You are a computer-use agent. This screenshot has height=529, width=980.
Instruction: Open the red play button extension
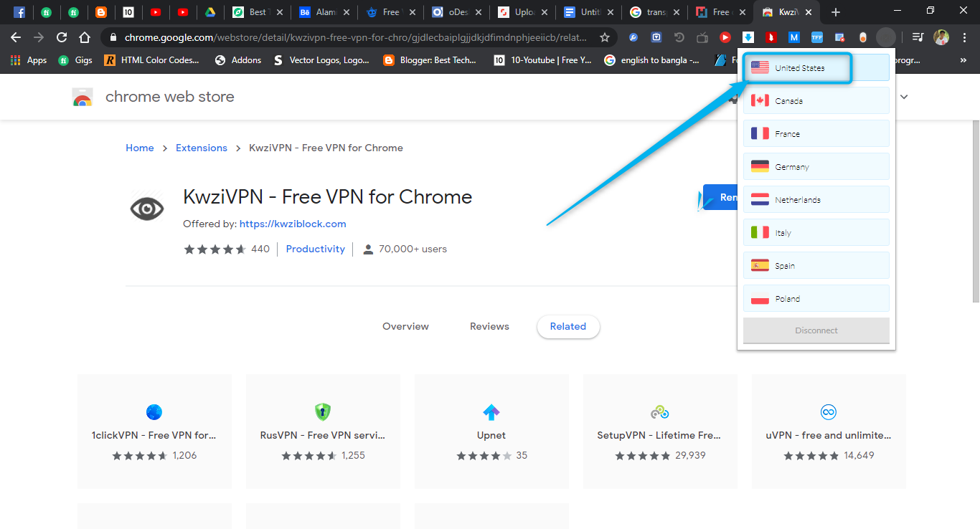tap(725, 37)
